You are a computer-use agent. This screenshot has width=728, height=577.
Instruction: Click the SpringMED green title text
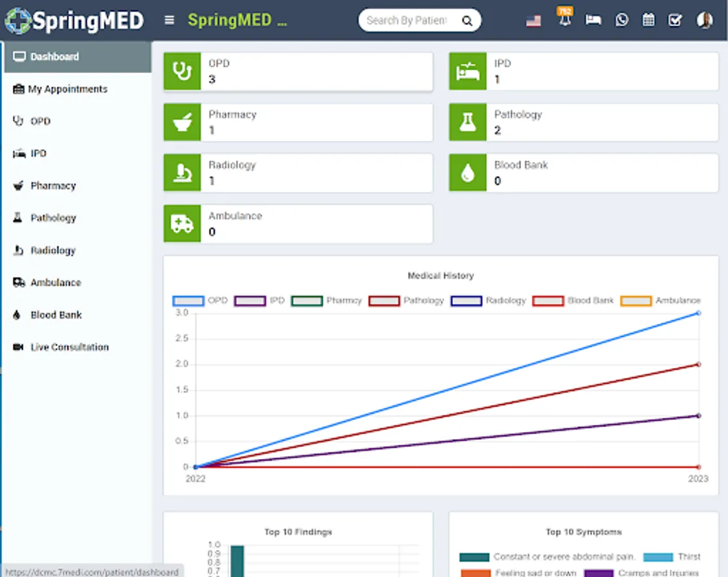237,21
